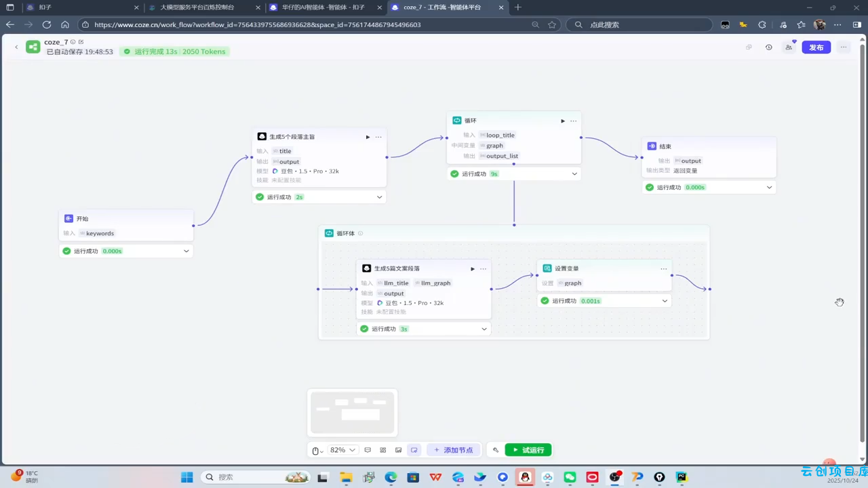Click the add comment icon in bottom toolbar

click(x=368, y=450)
